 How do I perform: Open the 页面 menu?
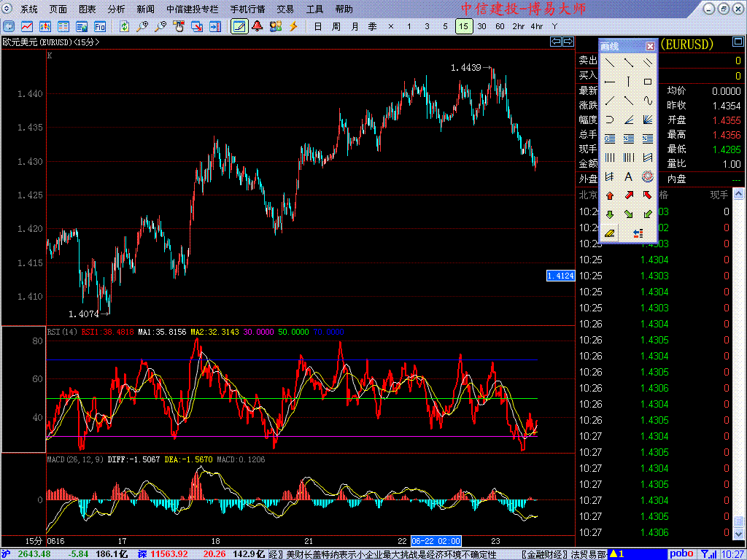point(58,9)
